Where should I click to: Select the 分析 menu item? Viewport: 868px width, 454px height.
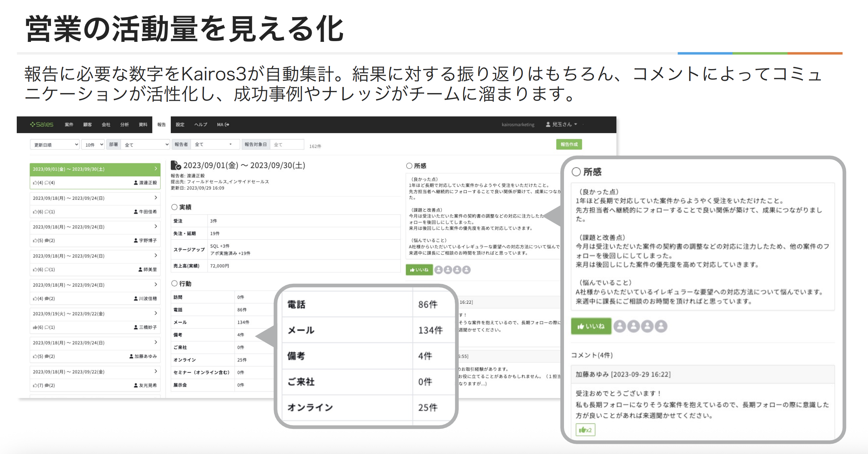coord(125,124)
